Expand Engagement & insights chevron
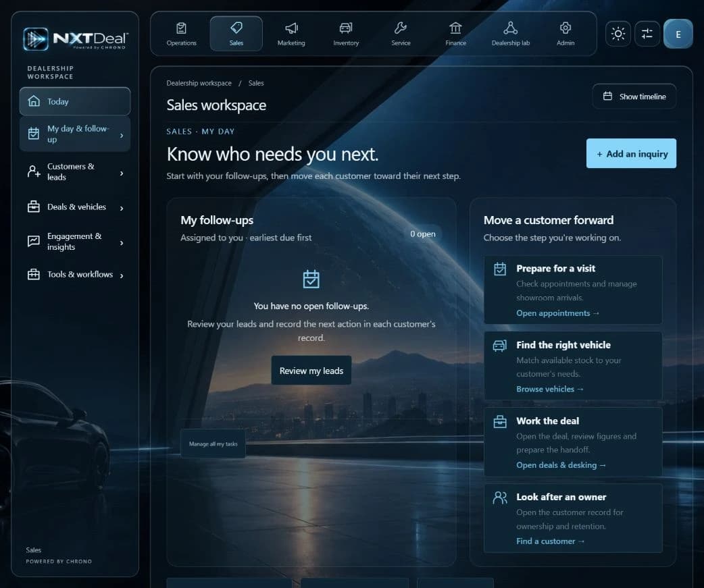Image resolution: width=704 pixels, height=588 pixels. pyautogui.click(x=122, y=242)
